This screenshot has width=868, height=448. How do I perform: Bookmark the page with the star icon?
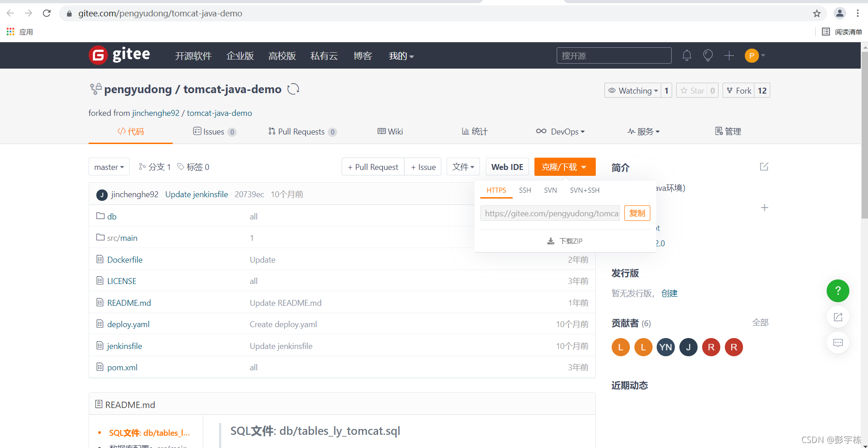(817, 13)
